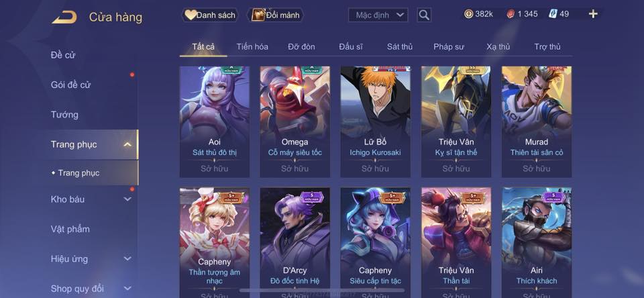
Task: Tap the plus icon to add currency
Action: click(592, 14)
